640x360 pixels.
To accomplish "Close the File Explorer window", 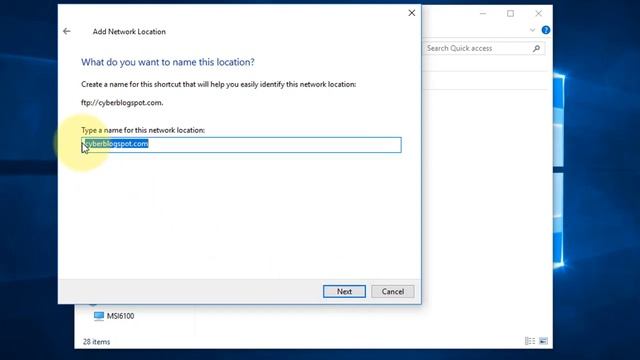I will pyautogui.click(x=538, y=13).
